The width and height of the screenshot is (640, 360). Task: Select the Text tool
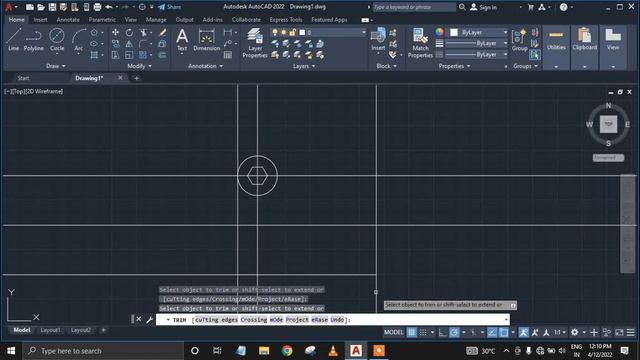pos(182,40)
